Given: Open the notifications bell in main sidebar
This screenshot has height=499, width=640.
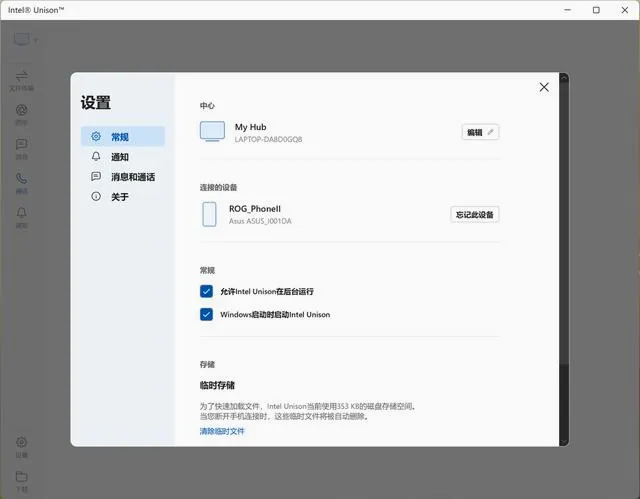Looking at the screenshot, I should click(22, 217).
